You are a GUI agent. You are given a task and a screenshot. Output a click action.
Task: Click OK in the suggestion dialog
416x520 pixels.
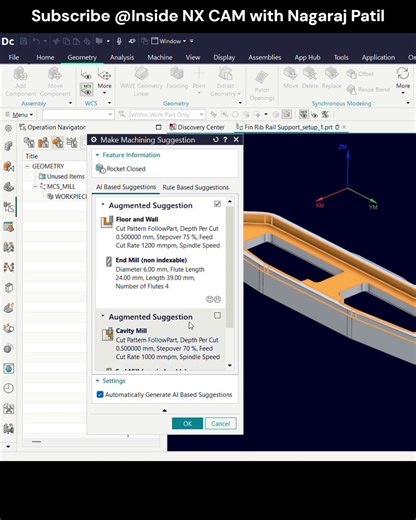click(187, 423)
